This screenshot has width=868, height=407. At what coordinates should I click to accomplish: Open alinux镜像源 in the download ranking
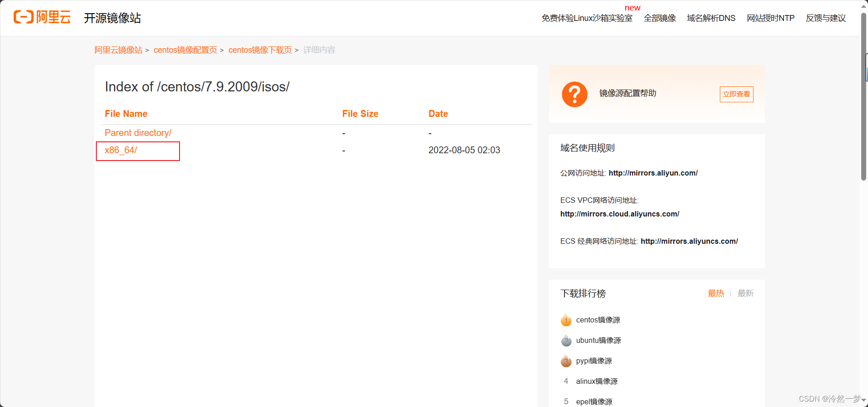pos(597,381)
